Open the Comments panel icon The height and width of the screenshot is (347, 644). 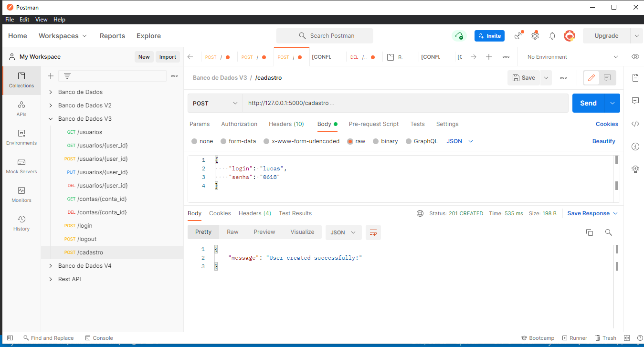point(635,100)
